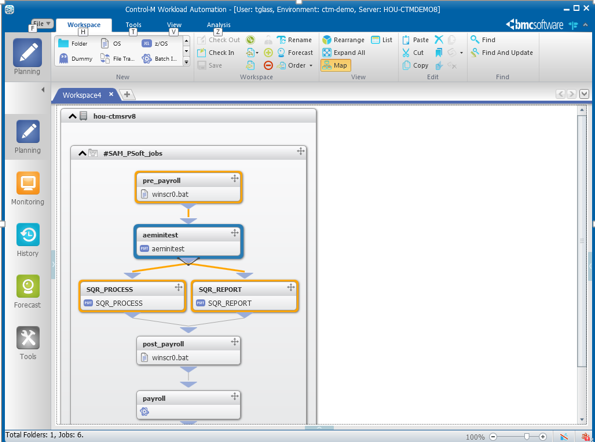Open the tab list dropdown arrow
This screenshot has height=442, width=595.
[x=584, y=94]
